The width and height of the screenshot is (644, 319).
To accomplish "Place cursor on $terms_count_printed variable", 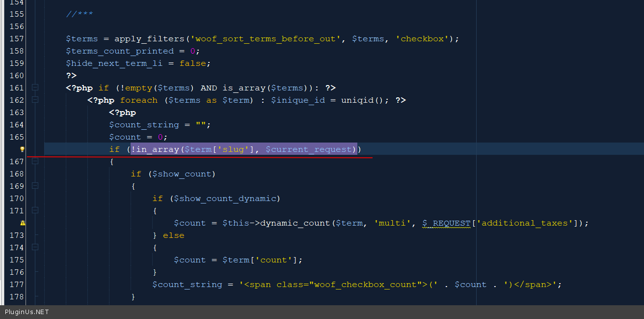I will pos(120,51).
